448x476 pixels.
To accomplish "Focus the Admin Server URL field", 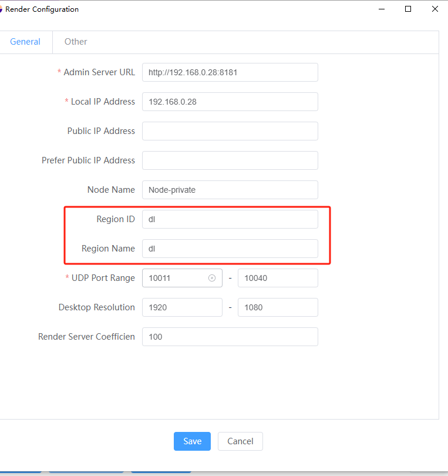I will point(230,72).
